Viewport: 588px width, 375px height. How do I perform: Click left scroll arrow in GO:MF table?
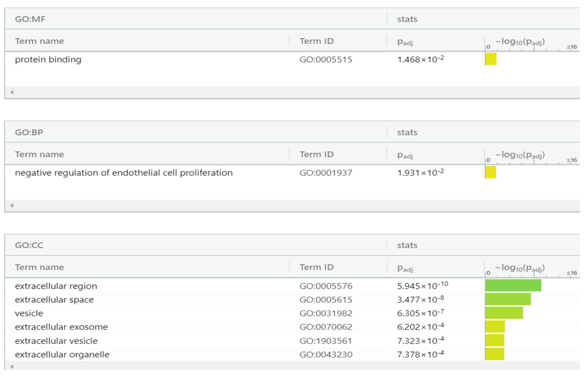coord(12,92)
